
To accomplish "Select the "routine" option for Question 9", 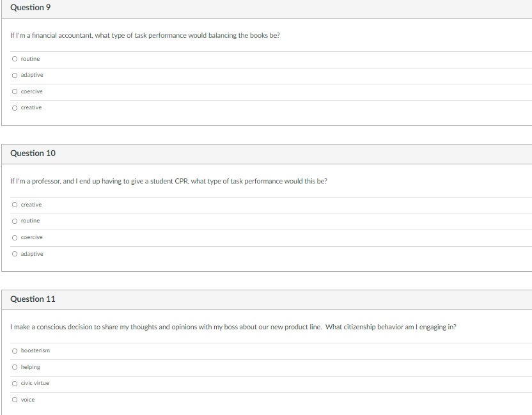I will pyautogui.click(x=14, y=58).
